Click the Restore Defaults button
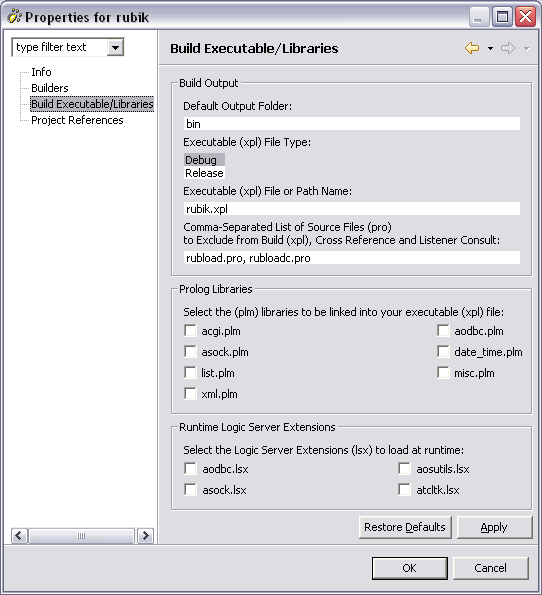 click(x=405, y=527)
